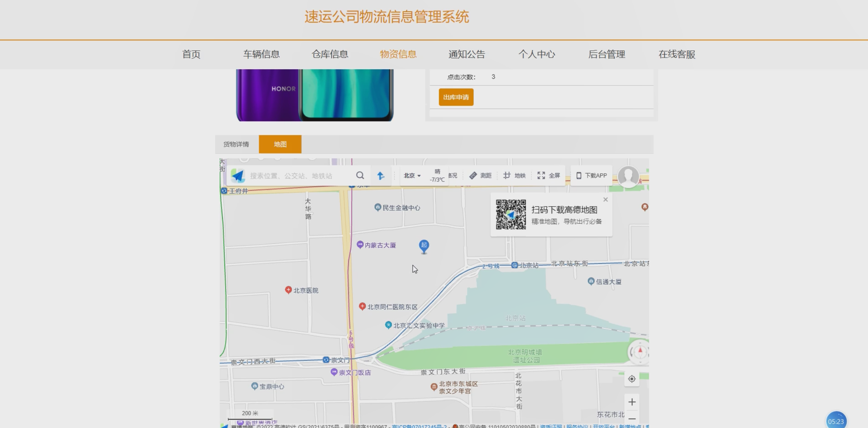This screenshot has width=868, height=428.
Task: Focus the map location search field
Action: tap(300, 176)
